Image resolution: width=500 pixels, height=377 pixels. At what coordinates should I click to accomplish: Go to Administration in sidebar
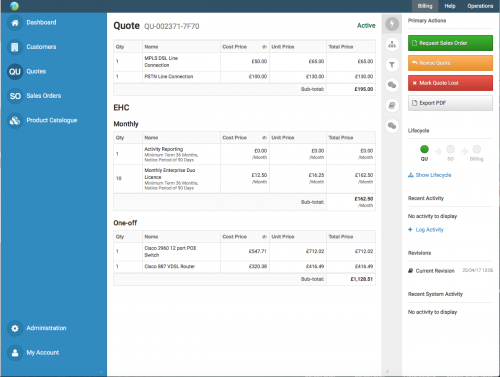46,328
